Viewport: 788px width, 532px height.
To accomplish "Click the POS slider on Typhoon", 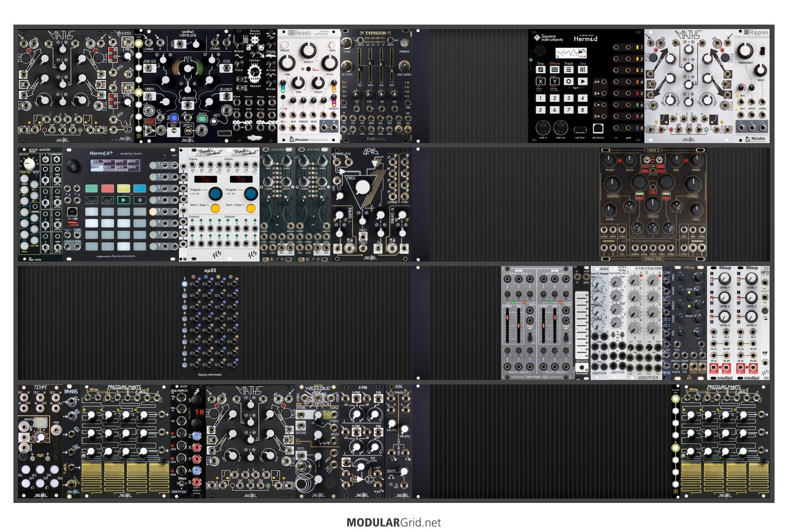I will (360, 66).
